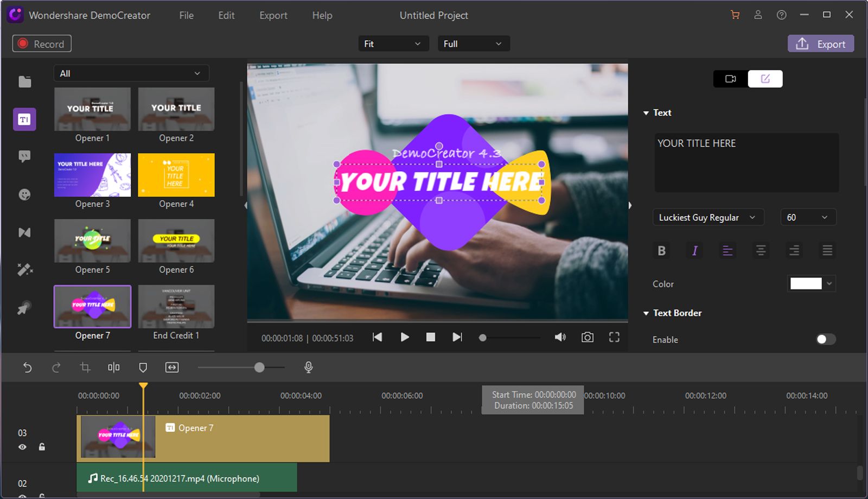Image resolution: width=868 pixels, height=499 pixels.
Task: Open the media files panel
Action: 24,81
